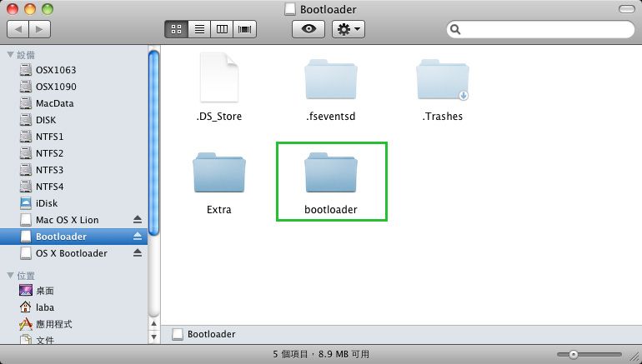The height and width of the screenshot is (364, 642).
Task: Click the .fseventsd name label
Action: (331, 117)
